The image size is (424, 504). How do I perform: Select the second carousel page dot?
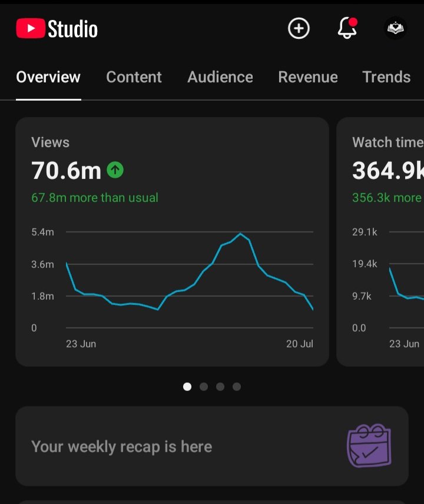coord(204,387)
